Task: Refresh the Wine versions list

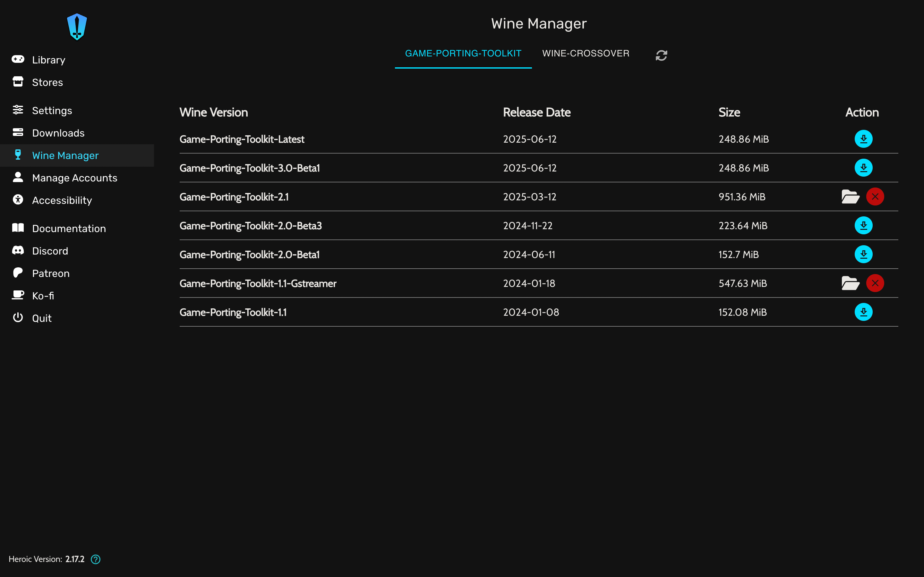Action: pos(661,55)
